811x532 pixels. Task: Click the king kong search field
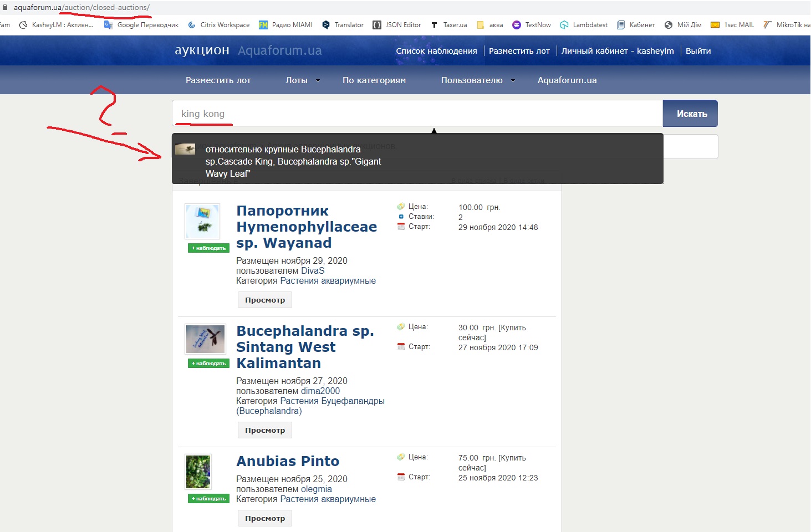[416, 114]
